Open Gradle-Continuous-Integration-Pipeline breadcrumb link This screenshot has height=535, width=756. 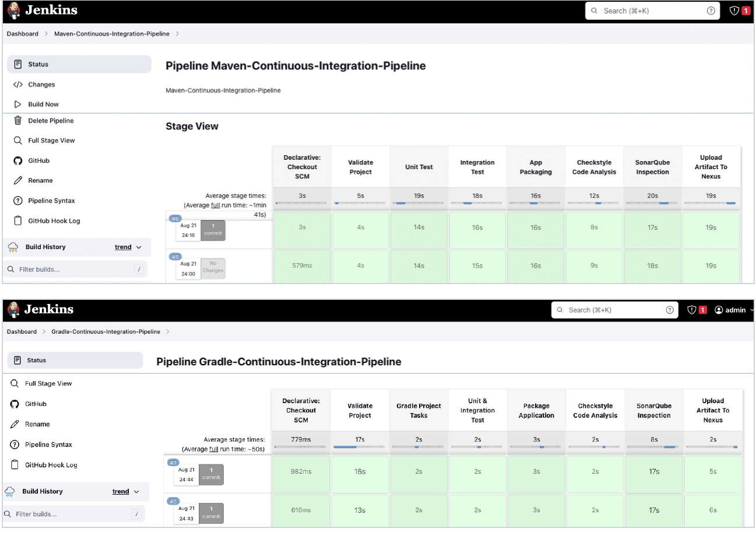(x=106, y=331)
